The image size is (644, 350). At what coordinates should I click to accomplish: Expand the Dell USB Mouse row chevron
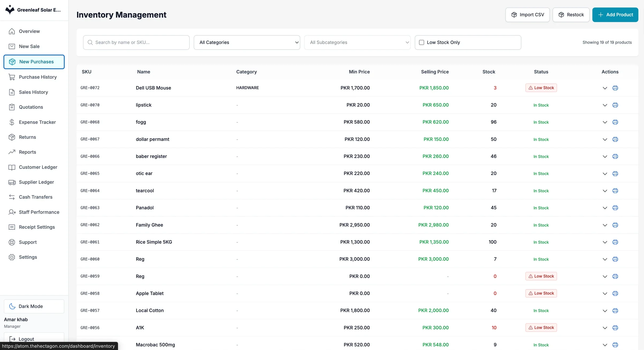pyautogui.click(x=605, y=88)
